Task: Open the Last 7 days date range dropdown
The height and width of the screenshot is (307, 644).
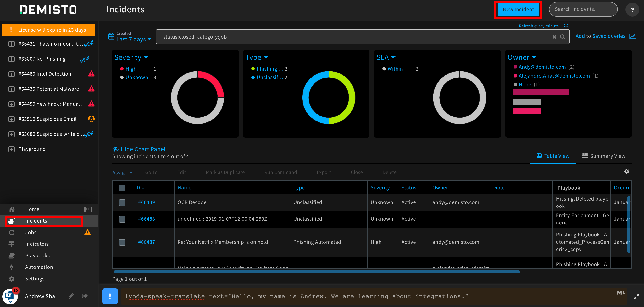Action: point(134,40)
